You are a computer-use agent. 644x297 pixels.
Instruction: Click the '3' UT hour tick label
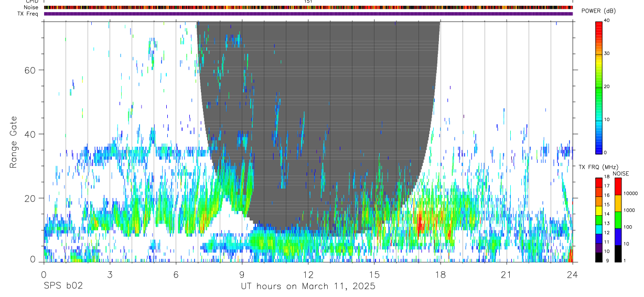pos(110,274)
